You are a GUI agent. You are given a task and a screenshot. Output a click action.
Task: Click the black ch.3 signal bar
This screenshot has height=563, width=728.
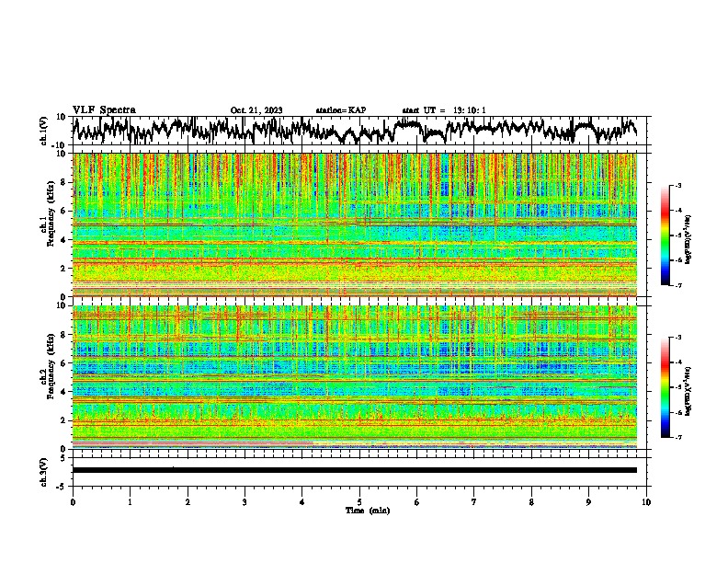tap(355, 470)
